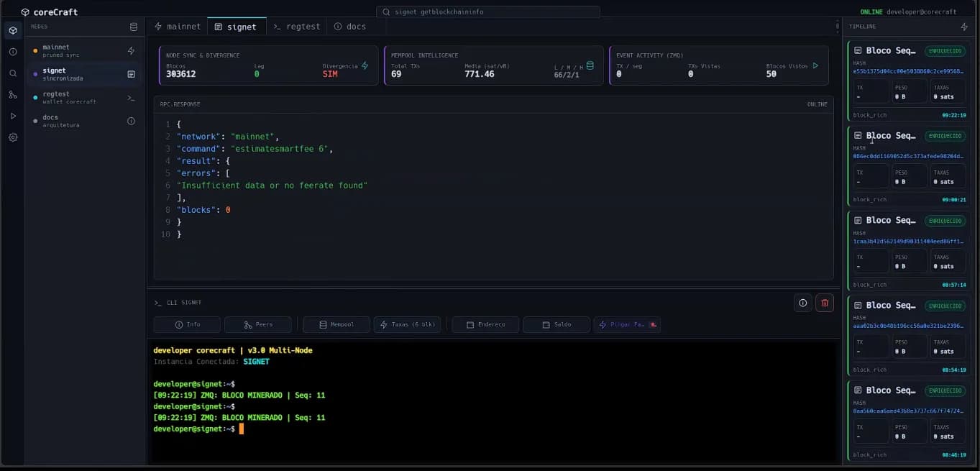Click the info icon on docs row
The image size is (980, 471).
(x=131, y=121)
